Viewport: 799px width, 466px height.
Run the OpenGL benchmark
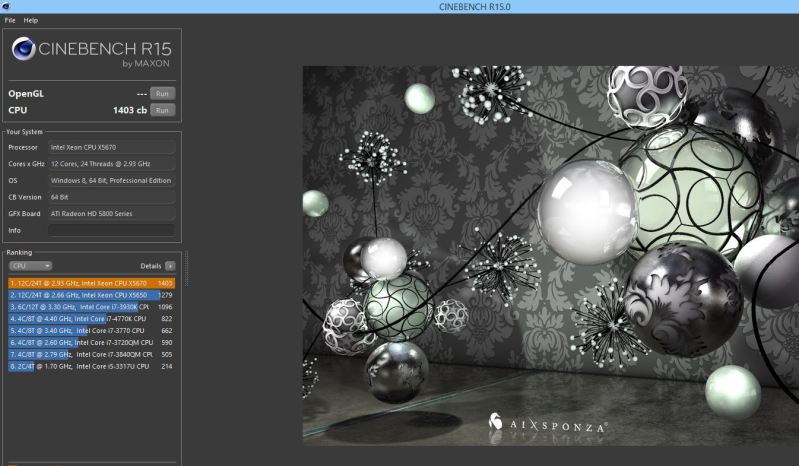tap(162, 94)
